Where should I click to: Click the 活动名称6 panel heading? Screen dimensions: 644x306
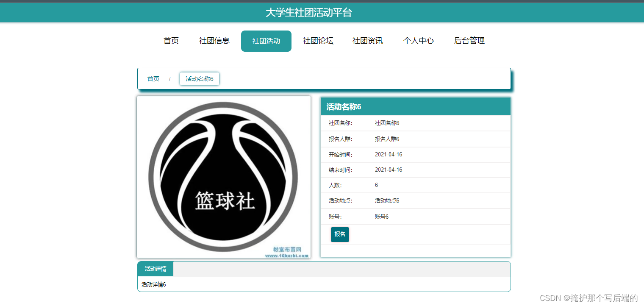[344, 107]
